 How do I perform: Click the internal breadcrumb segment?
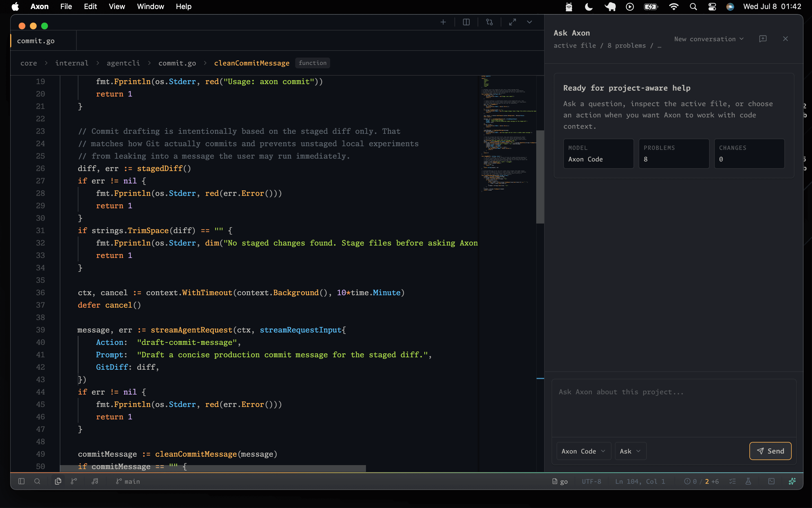tap(72, 63)
